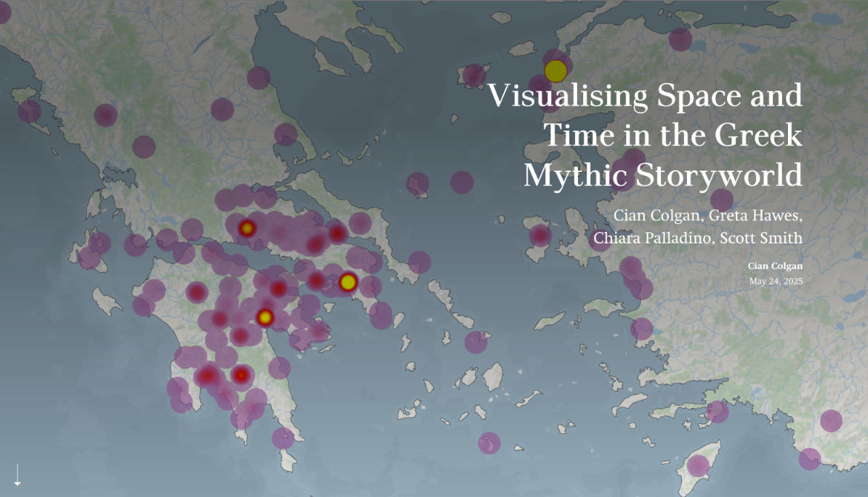Click the authors line "Chiara Palladino, Scott Smith"
Image resolution: width=868 pixels, height=497 pixels.
tap(697, 238)
